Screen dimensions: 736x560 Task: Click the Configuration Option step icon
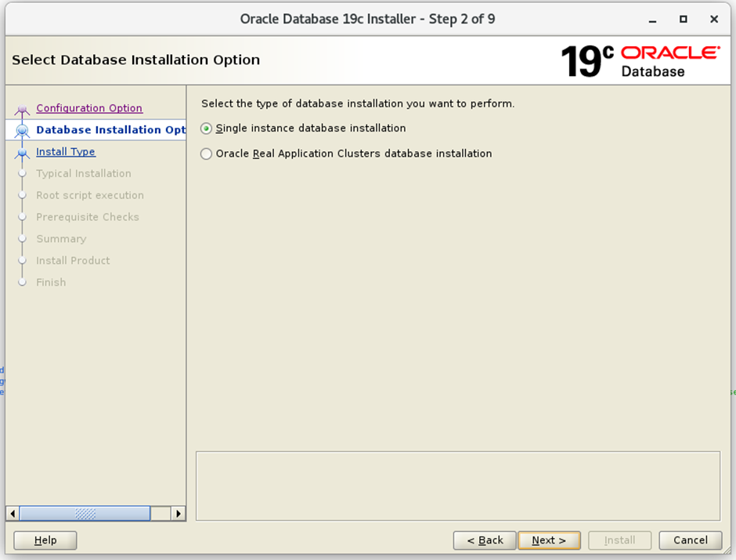(22, 110)
